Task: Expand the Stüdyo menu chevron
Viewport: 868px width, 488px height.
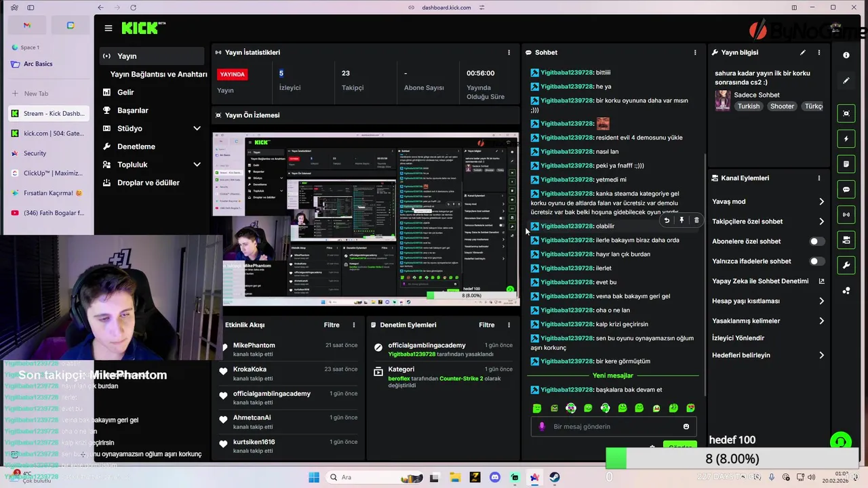Action: [x=197, y=129]
